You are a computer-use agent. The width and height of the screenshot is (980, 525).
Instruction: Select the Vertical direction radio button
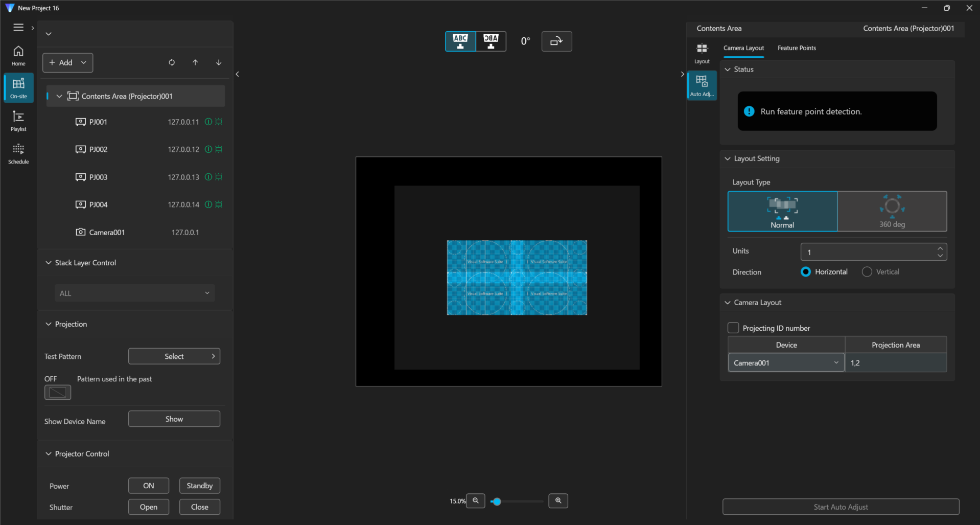click(867, 272)
